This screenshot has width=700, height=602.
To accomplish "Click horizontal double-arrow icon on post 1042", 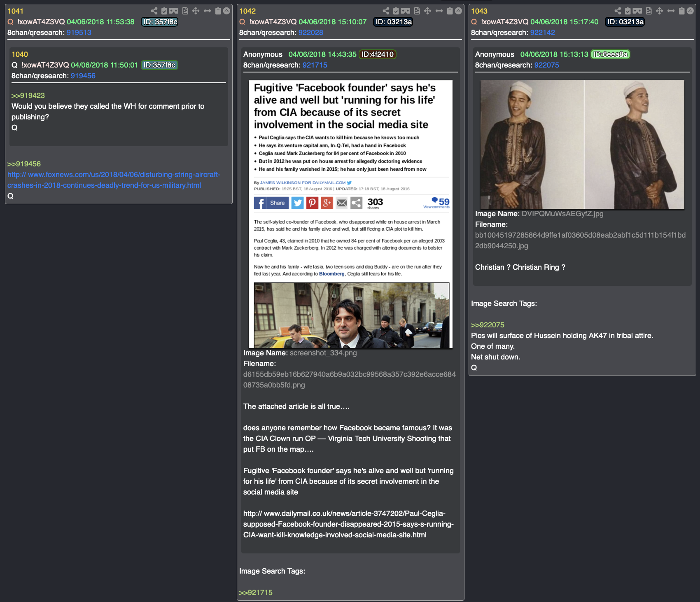I will [439, 11].
